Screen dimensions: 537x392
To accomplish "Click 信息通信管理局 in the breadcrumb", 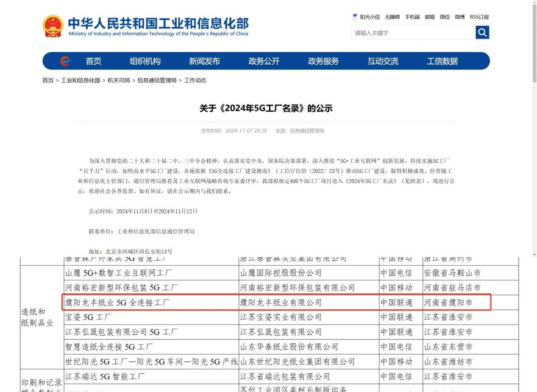I will click(x=157, y=81).
